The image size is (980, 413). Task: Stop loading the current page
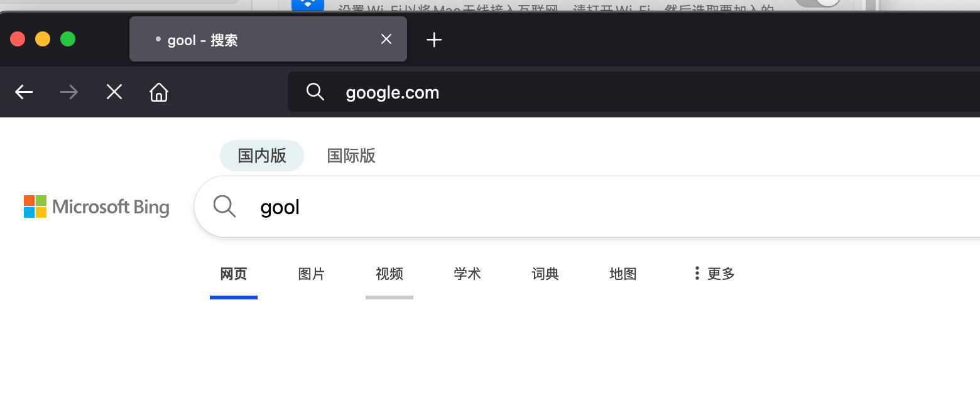click(114, 92)
